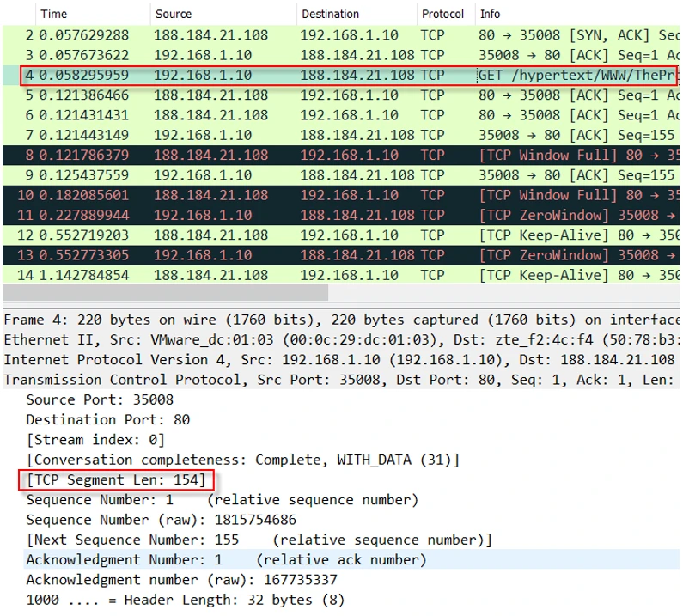Select the TCP Segment Len: 154 field
683x616 pixels.
click(x=116, y=479)
